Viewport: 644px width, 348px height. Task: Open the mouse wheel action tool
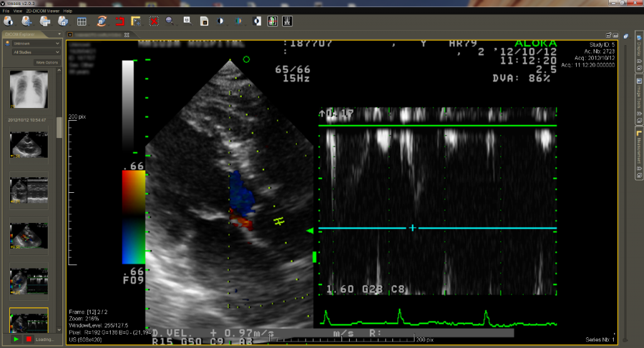pyautogui.click(x=64, y=21)
